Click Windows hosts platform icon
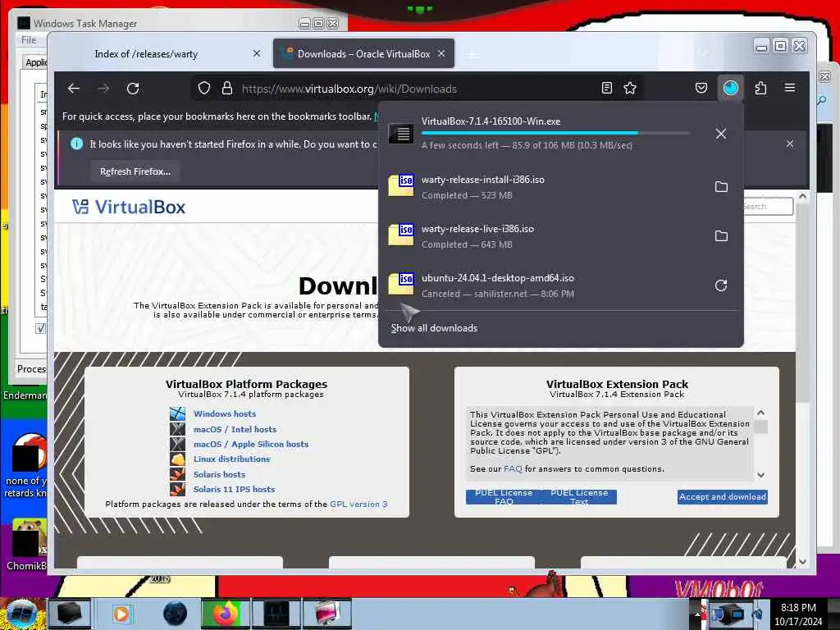This screenshot has width=840, height=630. (177, 413)
